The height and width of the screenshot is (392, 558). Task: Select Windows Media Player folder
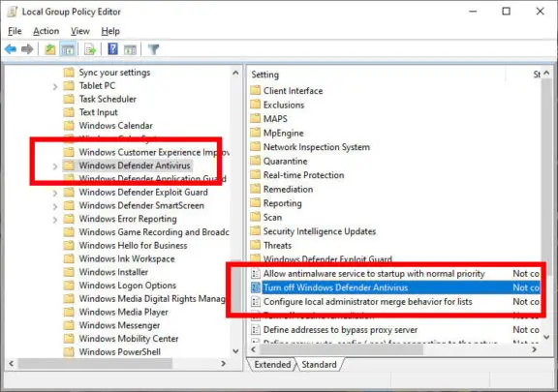(115, 312)
